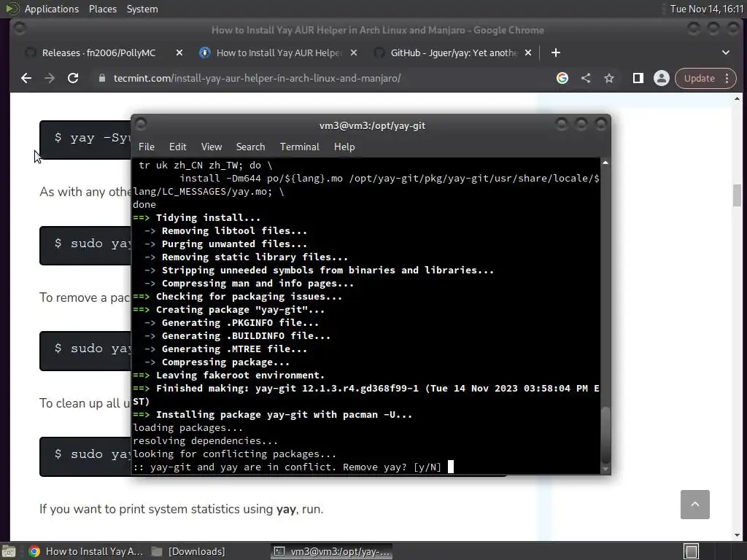Click the webpage scrollbar thumb

(737, 195)
